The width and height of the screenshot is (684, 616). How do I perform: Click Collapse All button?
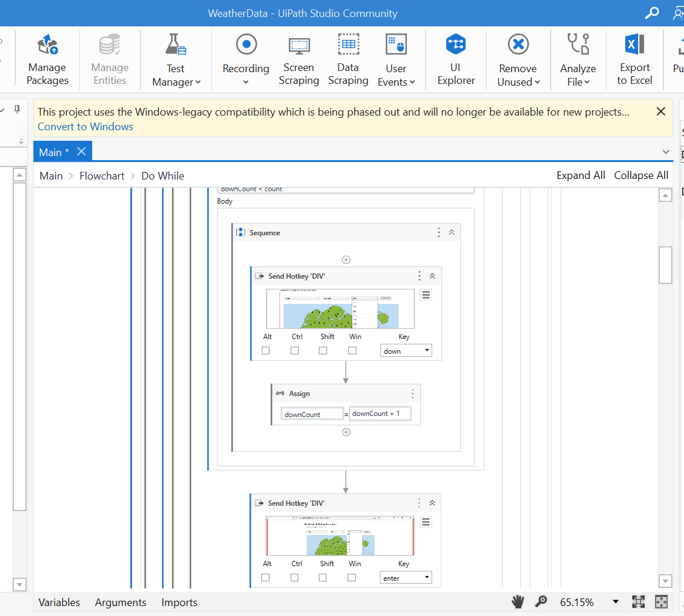[641, 175]
